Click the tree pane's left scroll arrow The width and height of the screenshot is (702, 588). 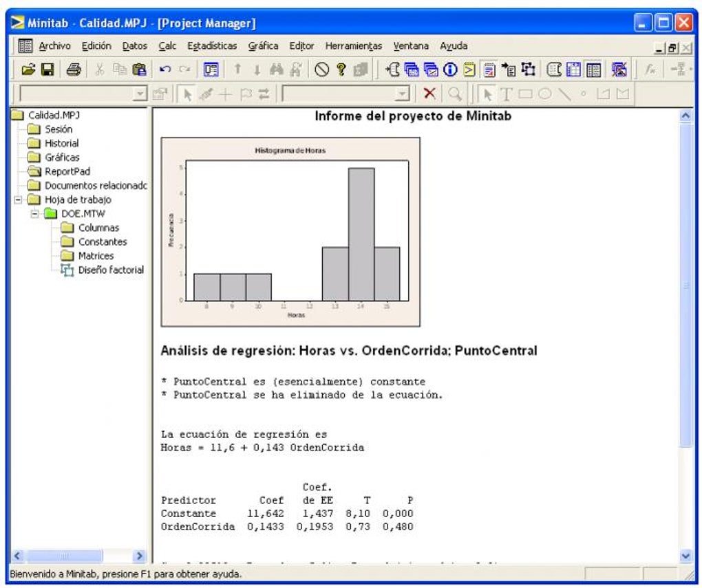pos(17,556)
